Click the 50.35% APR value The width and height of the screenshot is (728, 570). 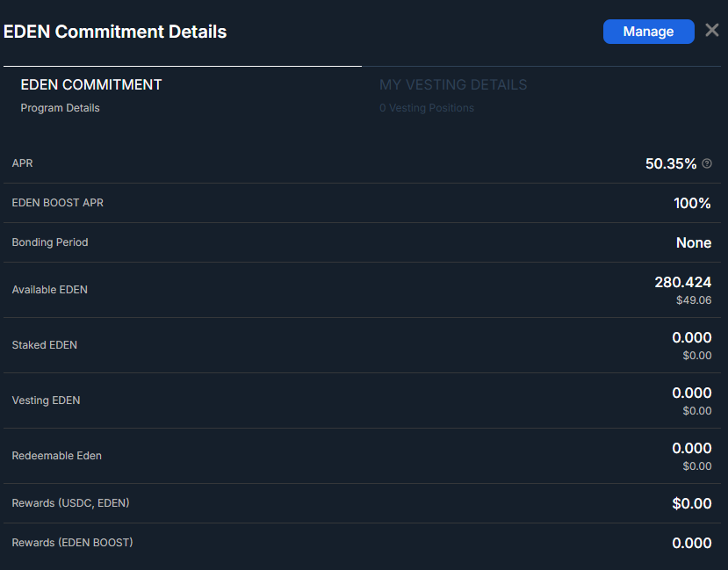click(671, 163)
